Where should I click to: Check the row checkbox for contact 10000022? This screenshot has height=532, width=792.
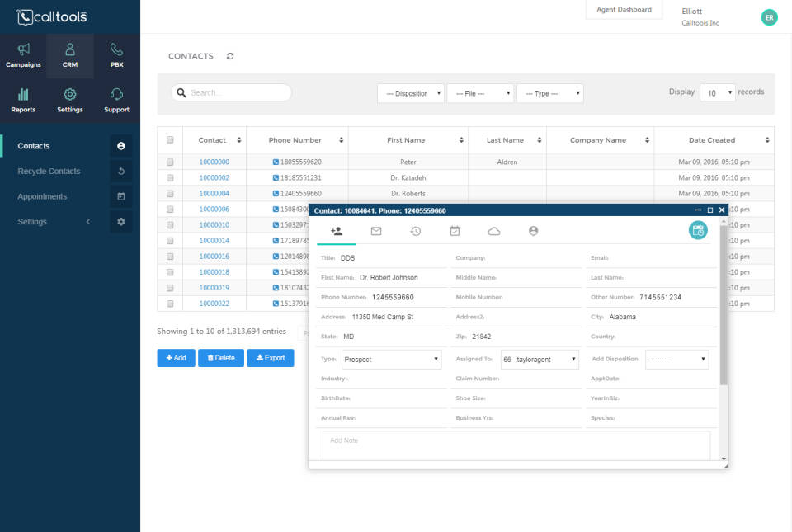(171, 302)
